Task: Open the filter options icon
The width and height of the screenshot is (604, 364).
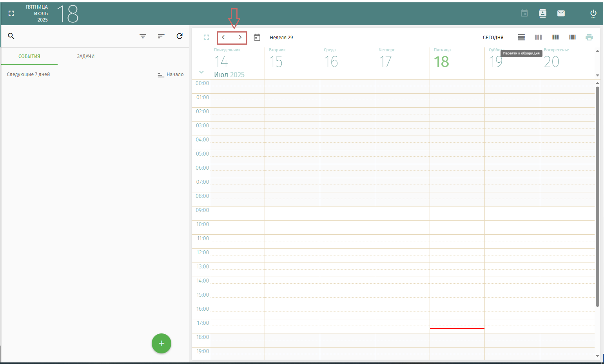Action: 143,36
